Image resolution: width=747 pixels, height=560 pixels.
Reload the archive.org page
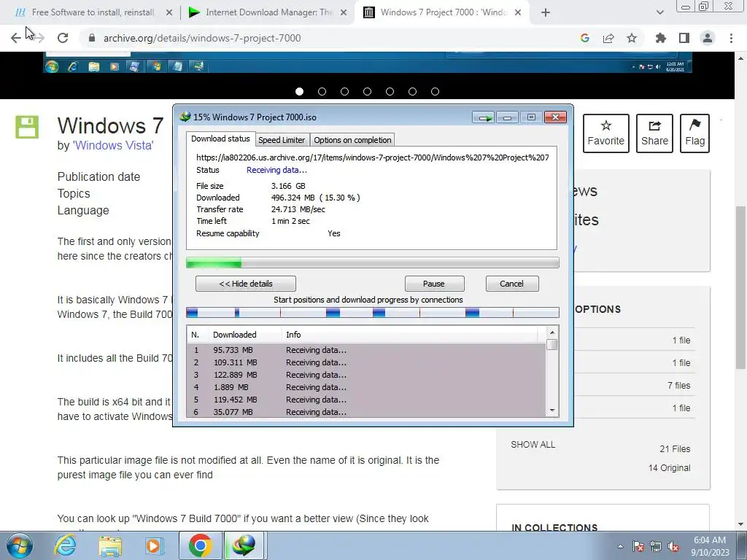click(63, 38)
